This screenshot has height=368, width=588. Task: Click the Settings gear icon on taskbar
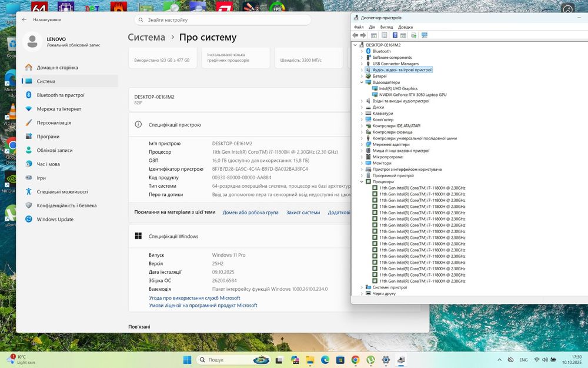coord(386,360)
